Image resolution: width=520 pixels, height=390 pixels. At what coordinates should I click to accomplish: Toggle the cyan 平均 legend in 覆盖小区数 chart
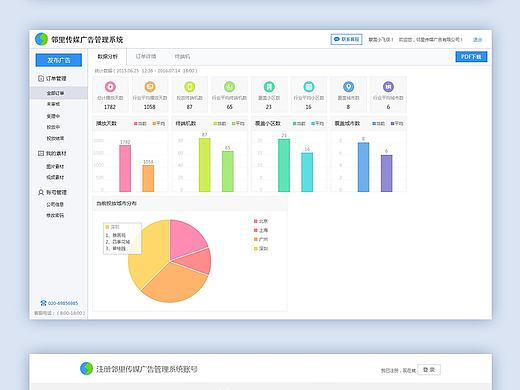[x=318, y=123]
